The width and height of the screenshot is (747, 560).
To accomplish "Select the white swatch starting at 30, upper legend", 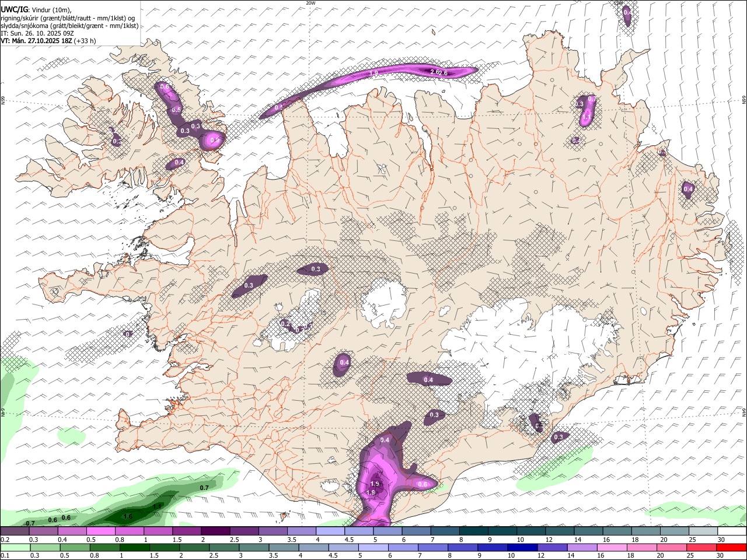I will [732, 531].
